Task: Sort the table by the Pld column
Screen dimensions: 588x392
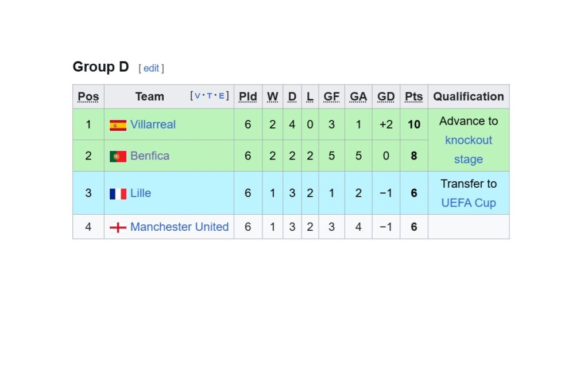Action: (x=247, y=96)
